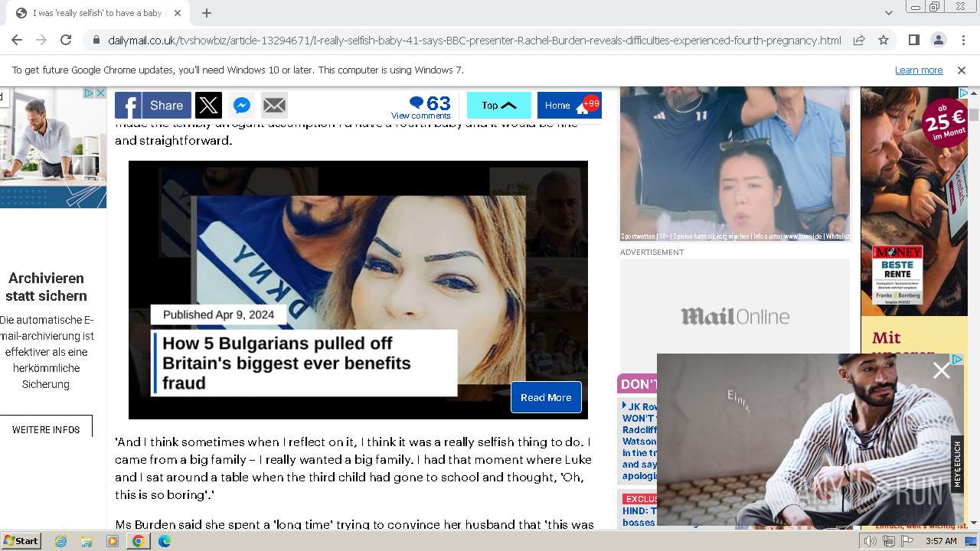Launch Internet Explorer from taskbar

pyautogui.click(x=61, y=541)
